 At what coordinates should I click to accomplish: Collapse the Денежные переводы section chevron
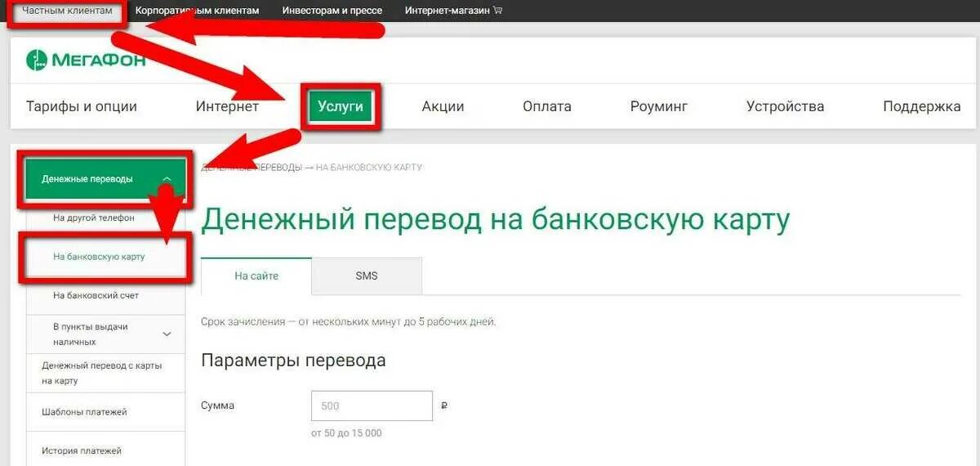coord(167,179)
